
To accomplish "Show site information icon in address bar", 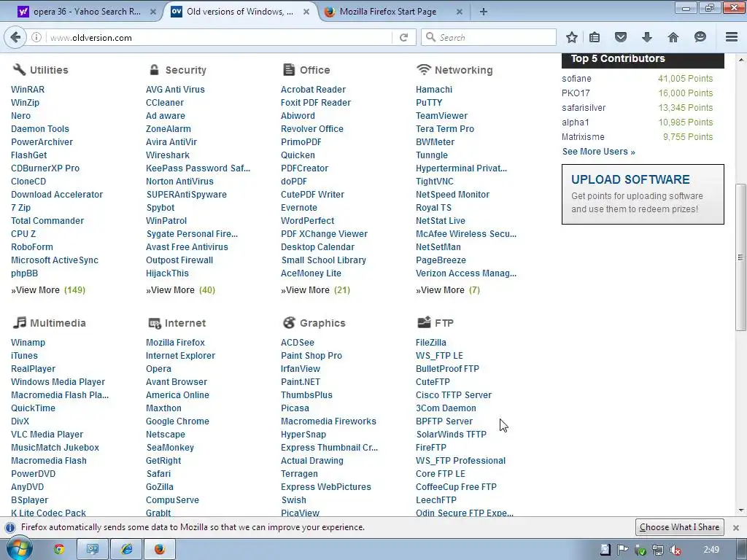I will coord(36,37).
